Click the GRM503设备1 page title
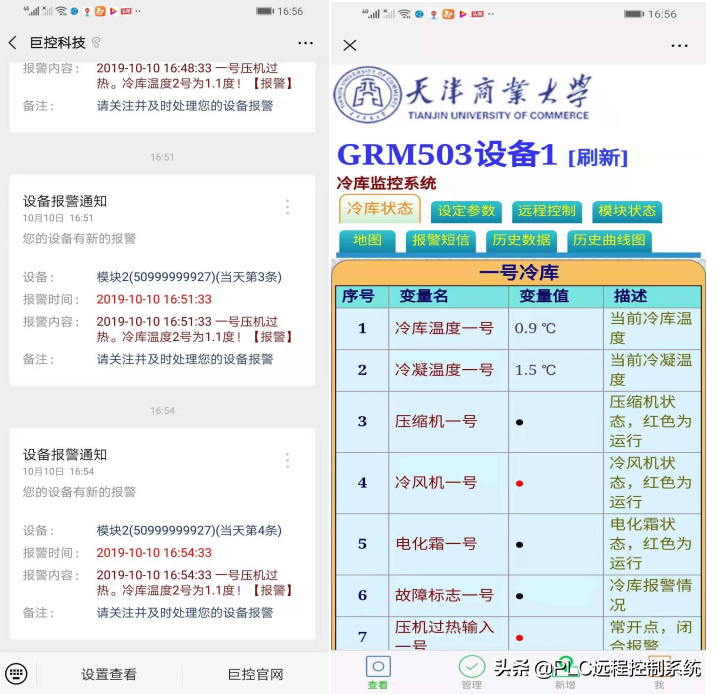This screenshot has height=694, width=718. 447,154
